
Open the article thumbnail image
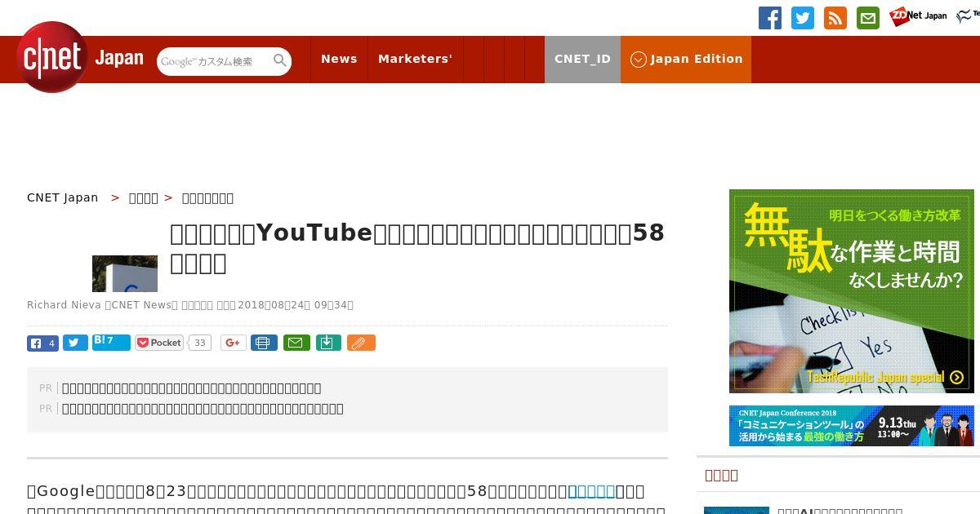(x=125, y=273)
